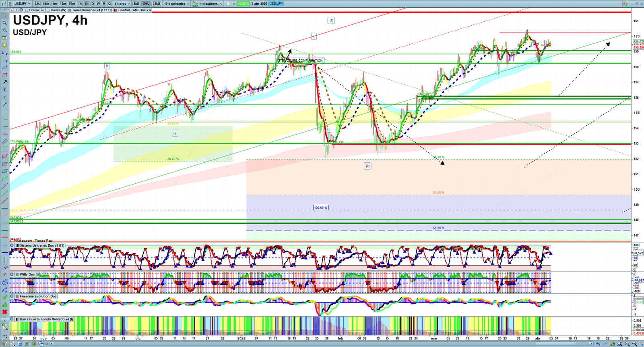Image resolution: width=644 pixels, height=347 pixels.
Task: Pick the ruler measurement tool
Action: coord(5,141)
